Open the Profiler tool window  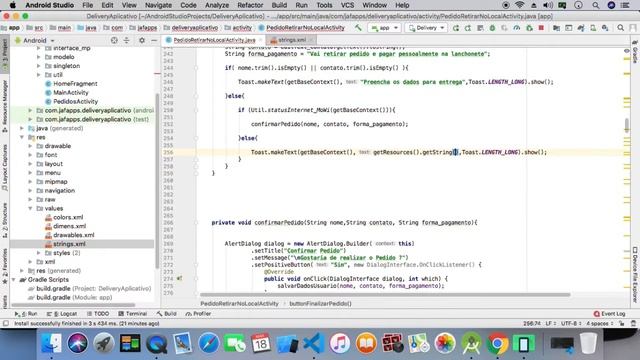(198, 314)
